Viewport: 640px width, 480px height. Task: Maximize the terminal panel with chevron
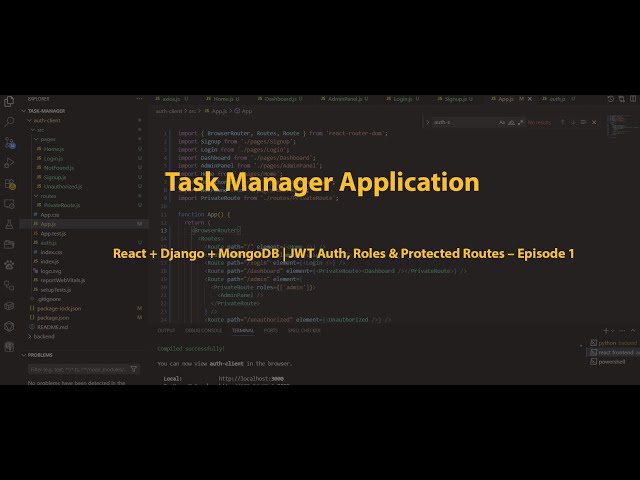tap(633, 331)
